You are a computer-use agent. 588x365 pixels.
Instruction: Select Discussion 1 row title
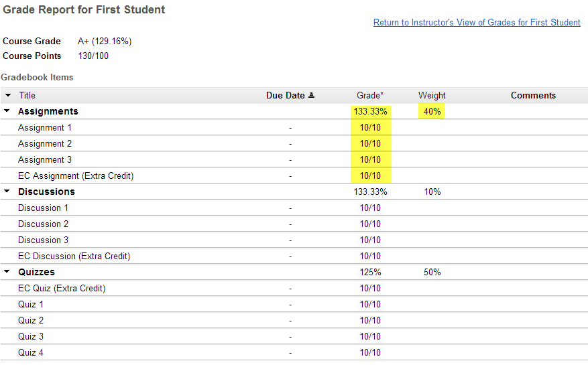pyautogui.click(x=43, y=208)
